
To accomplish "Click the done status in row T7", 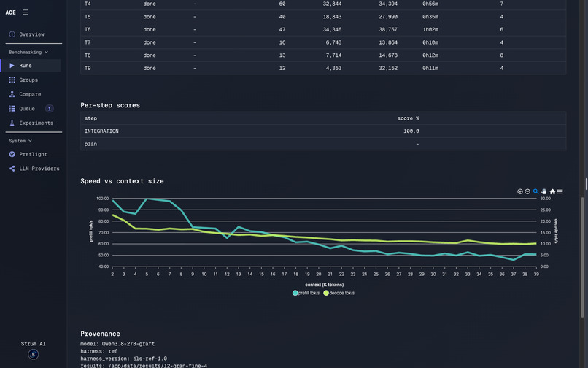I will click(x=150, y=42).
